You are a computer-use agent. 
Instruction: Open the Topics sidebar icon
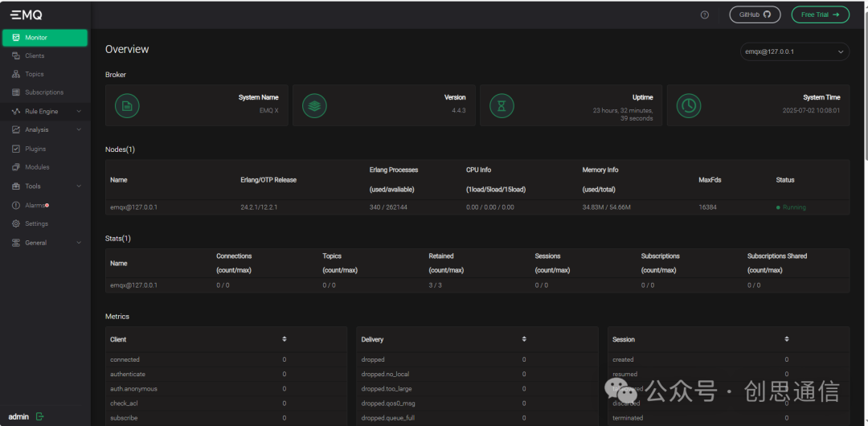click(x=16, y=74)
